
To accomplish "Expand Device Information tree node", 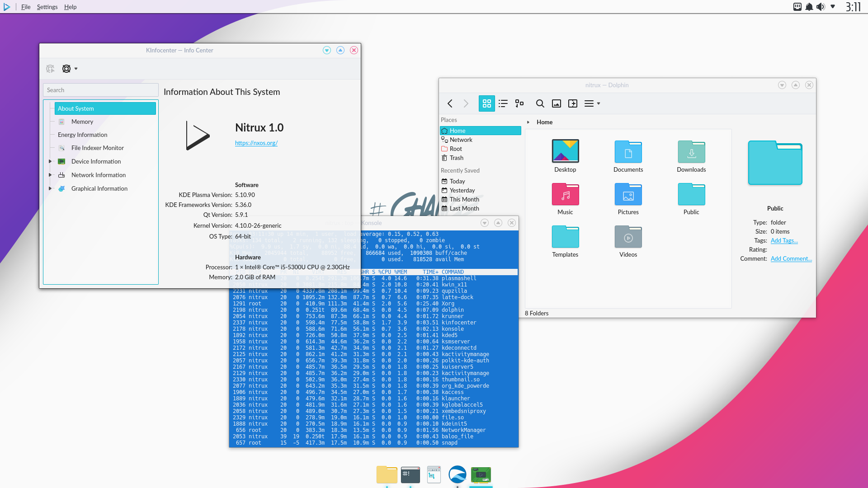I will point(50,161).
